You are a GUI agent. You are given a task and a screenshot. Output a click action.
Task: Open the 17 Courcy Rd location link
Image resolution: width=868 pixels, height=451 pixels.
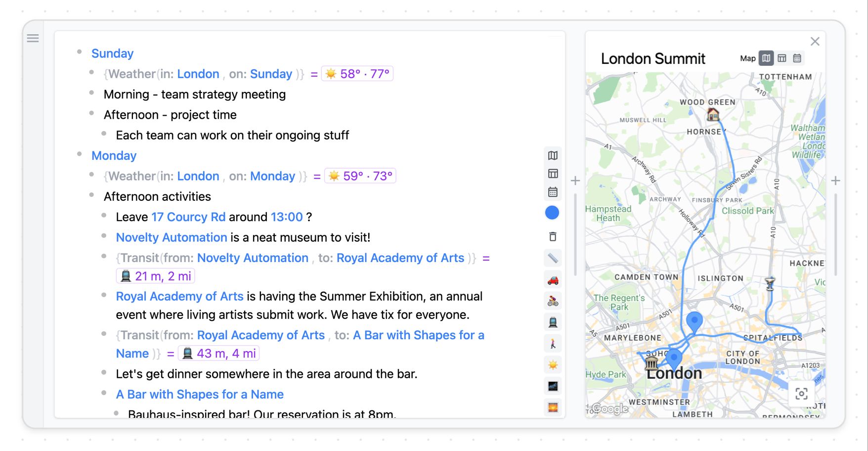pyautogui.click(x=188, y=217)
